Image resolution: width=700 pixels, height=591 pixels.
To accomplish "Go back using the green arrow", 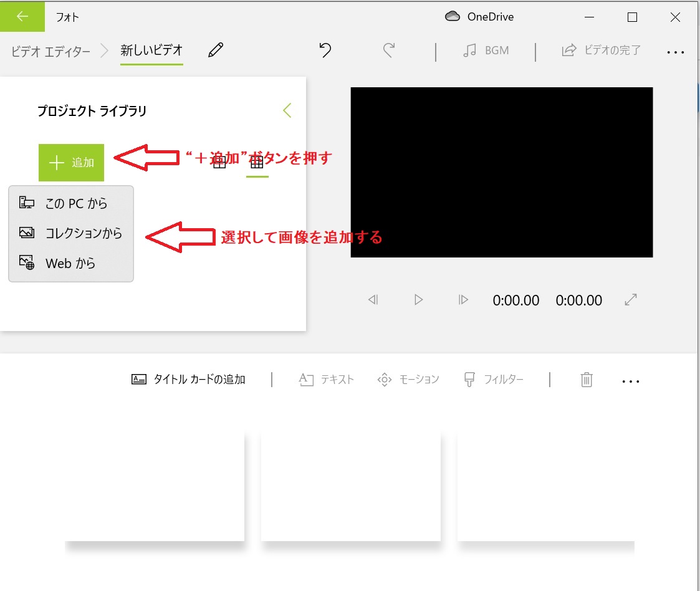I will pos(22,17).
